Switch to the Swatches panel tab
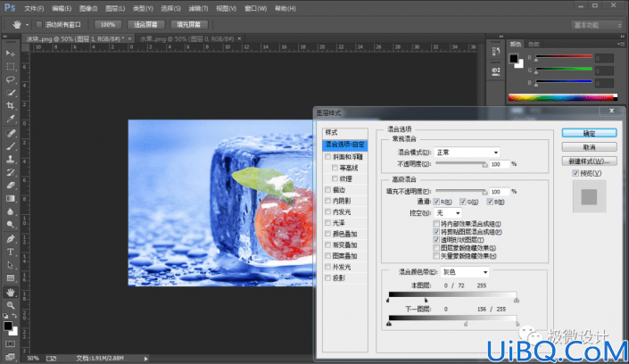Viewport: 629px width, 364px height. 534,44
